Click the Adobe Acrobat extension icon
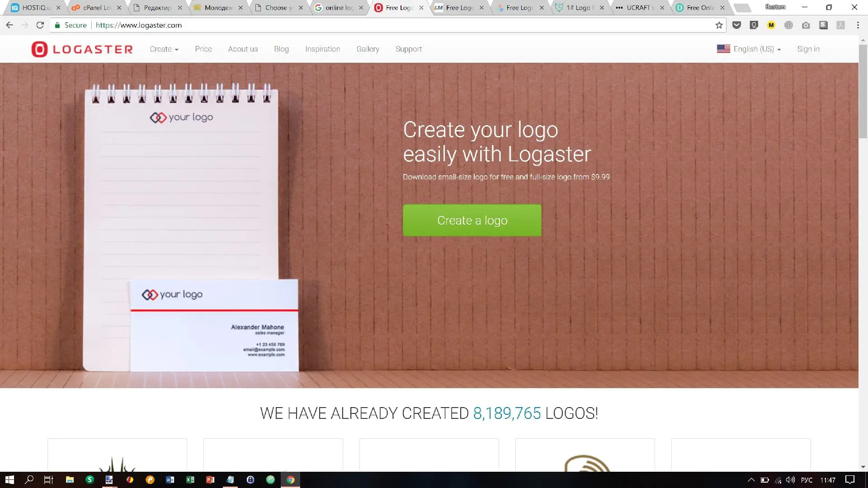 point(840,25)
